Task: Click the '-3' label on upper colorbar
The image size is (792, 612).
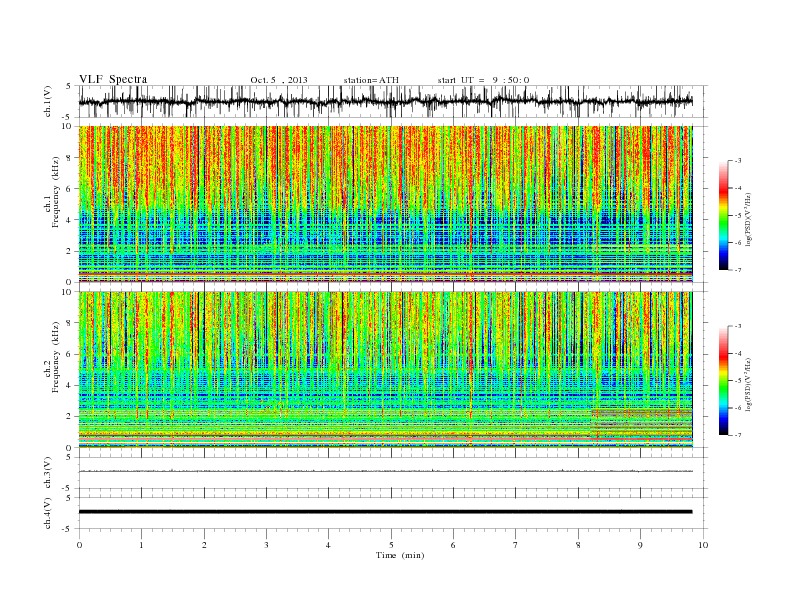Action: [x=737, y=161]
